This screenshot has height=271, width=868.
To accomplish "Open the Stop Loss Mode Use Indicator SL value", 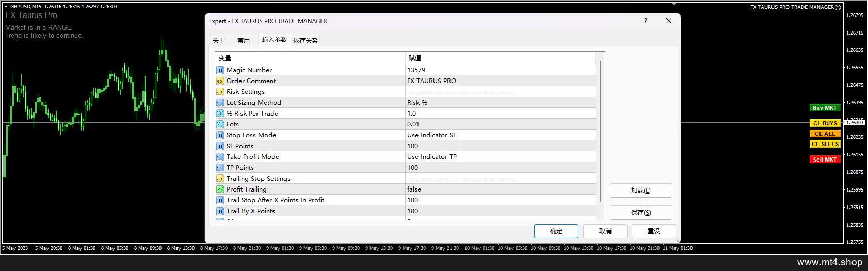I will (500, 135).
